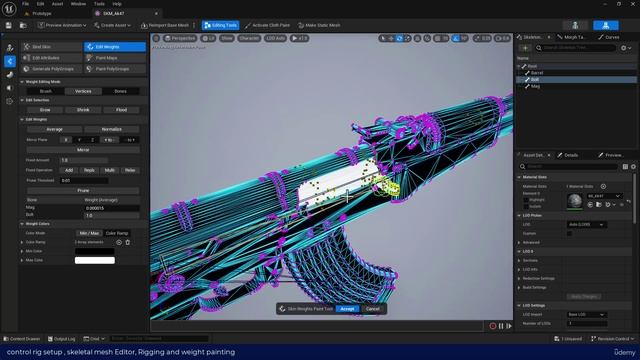The image size is (640, 360).
Task: Pause the animation playback
Action: coord(501,326)
